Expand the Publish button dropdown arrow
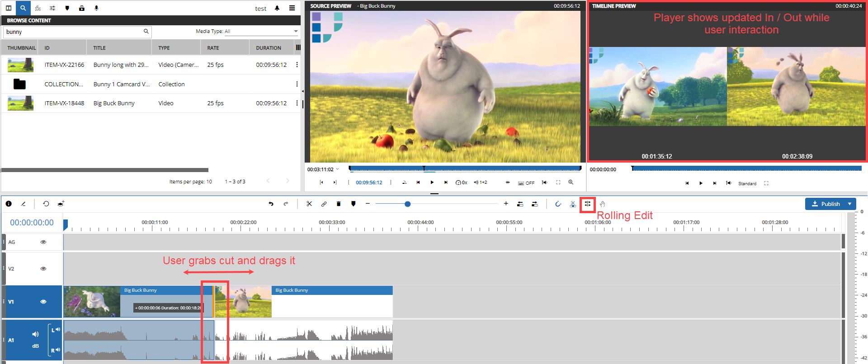This screenshot has width=868, height=364. pos(850,204)
